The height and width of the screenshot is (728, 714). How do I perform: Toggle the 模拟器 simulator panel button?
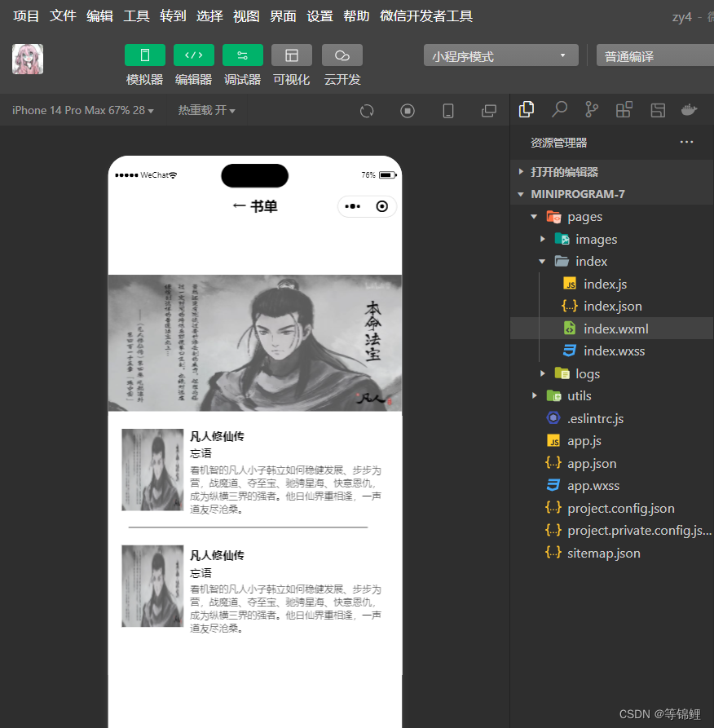coord(145,55)
